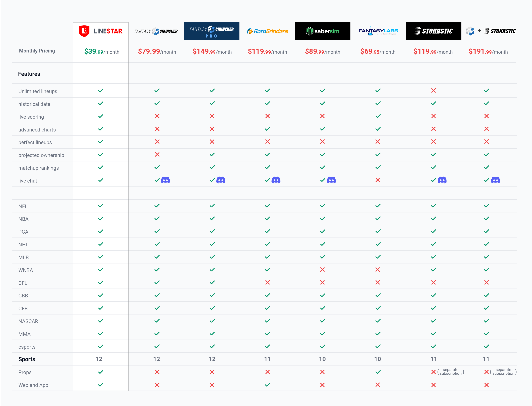Viewport: 532px width, 406px height.
Task: Click Stokastic red X for unlimited lineups
Action: pos(433,90)
